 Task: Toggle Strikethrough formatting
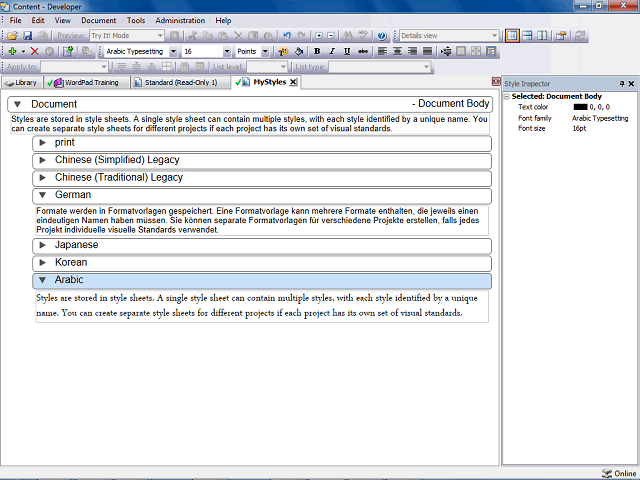pyautogui.click(x=362, y=51)
